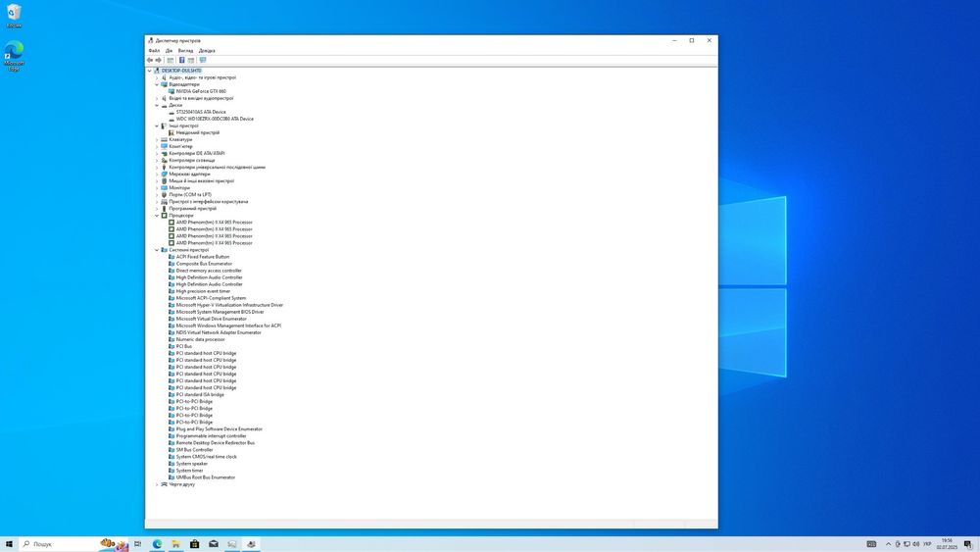
Task: Select Remote Desktop Device Redirector Bus
Action: [x=215, y=442]
